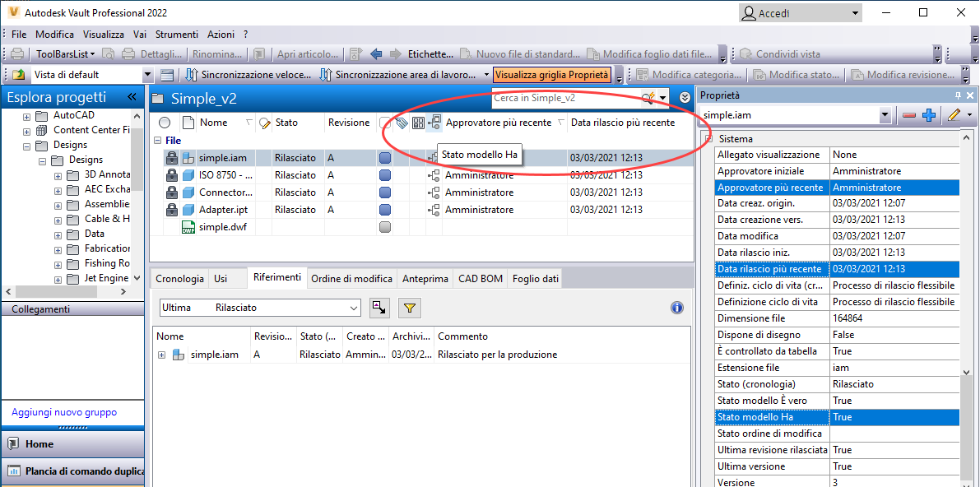Viewport: 980px width, 487px height.
Task: Open the File menu
Action: [19, 35]
